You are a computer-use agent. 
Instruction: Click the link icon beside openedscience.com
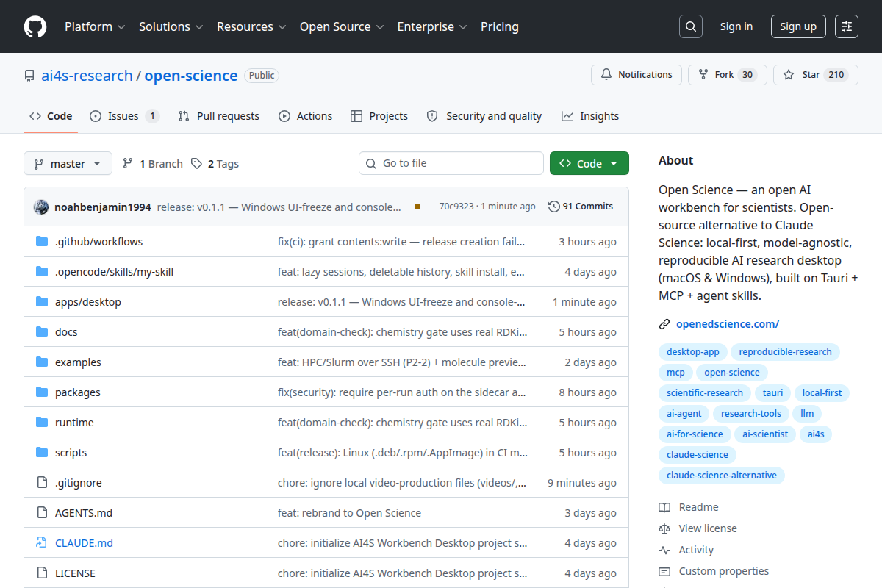664,324
